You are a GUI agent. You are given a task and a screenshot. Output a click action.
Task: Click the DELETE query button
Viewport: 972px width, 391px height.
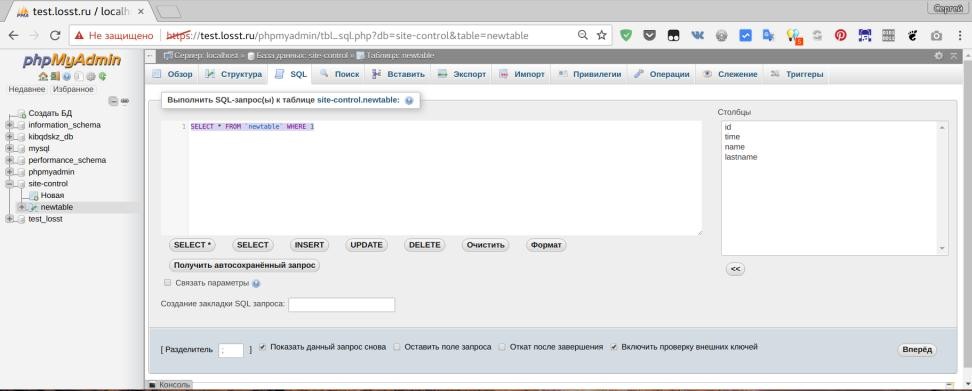click(x=425, y=245)
